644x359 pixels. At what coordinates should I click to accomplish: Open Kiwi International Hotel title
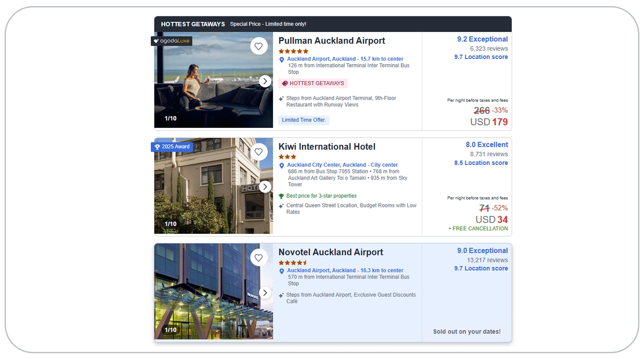[x=327, y=146]
